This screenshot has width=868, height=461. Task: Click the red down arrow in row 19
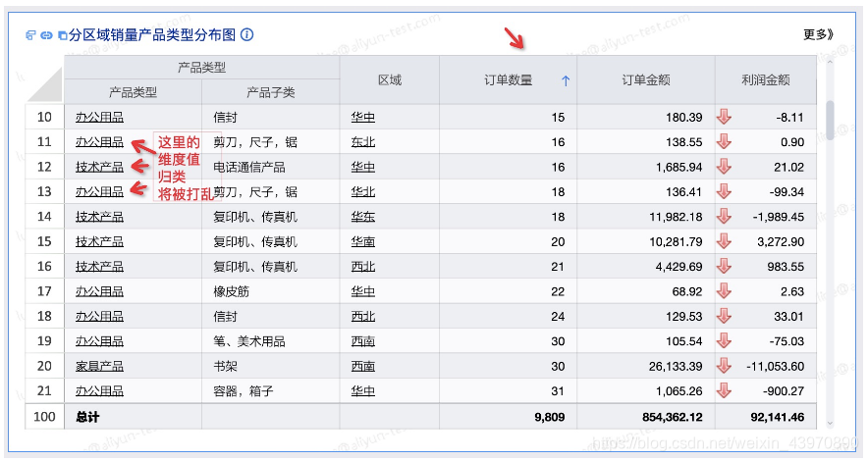724,340
